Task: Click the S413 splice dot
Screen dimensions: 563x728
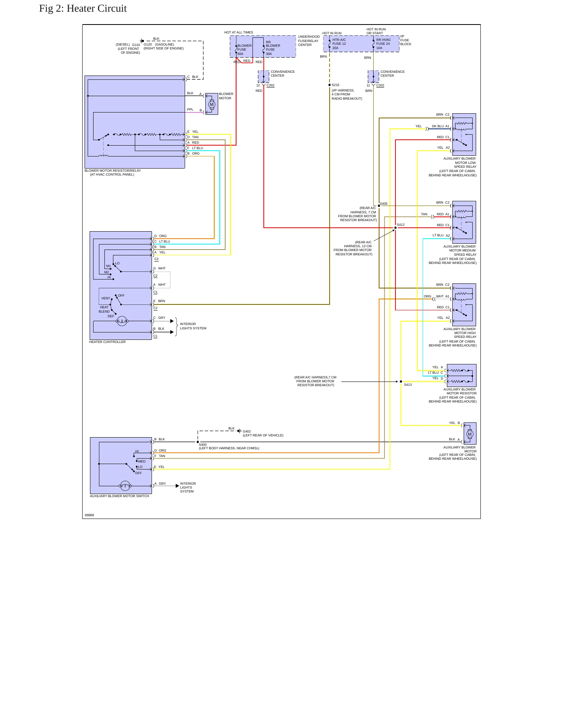Action: coord(401,382)
